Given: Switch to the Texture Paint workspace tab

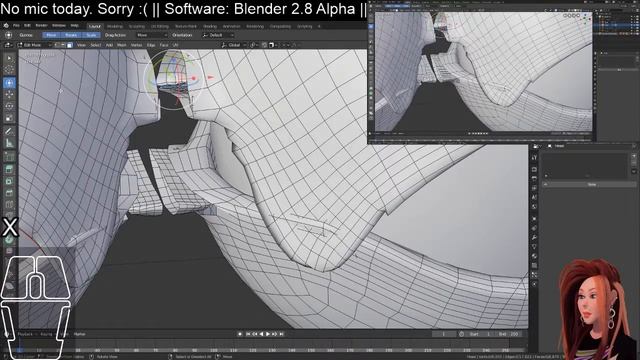Looking at the screenshot, I should 186,26.
